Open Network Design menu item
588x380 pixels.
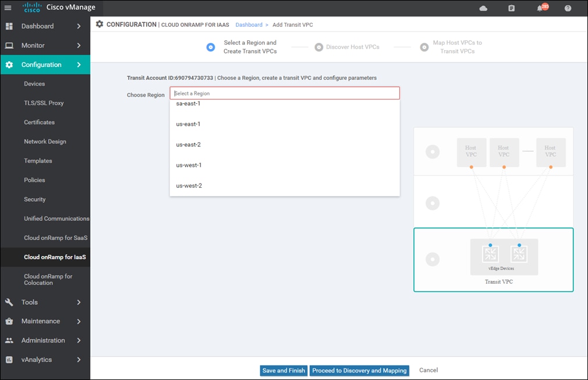click(45, 142)
